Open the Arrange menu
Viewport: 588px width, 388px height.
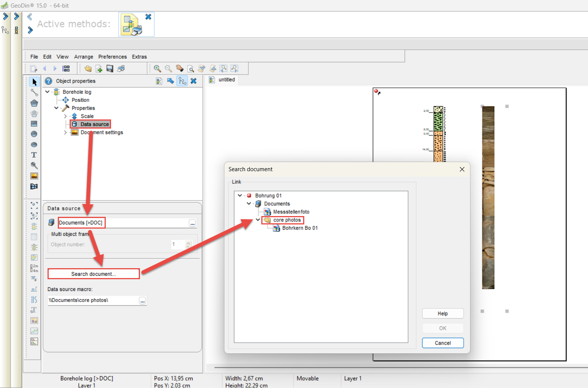point(84,57)
